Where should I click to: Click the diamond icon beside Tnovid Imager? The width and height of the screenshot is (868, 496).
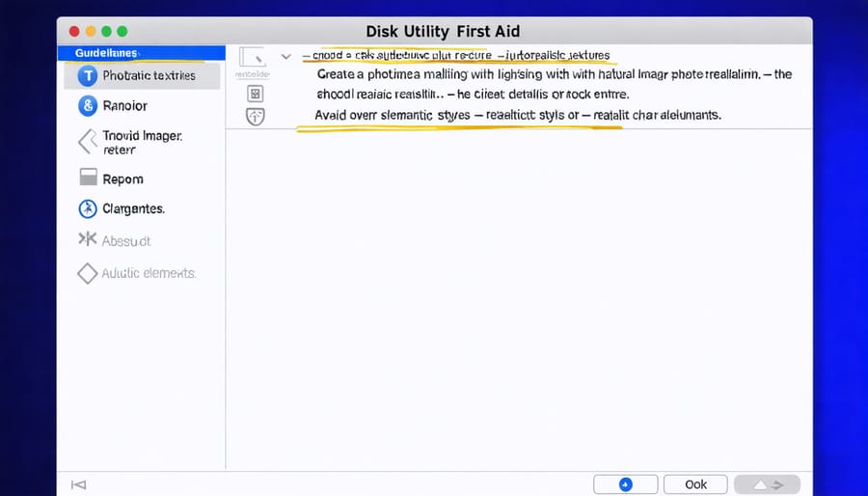88,142
